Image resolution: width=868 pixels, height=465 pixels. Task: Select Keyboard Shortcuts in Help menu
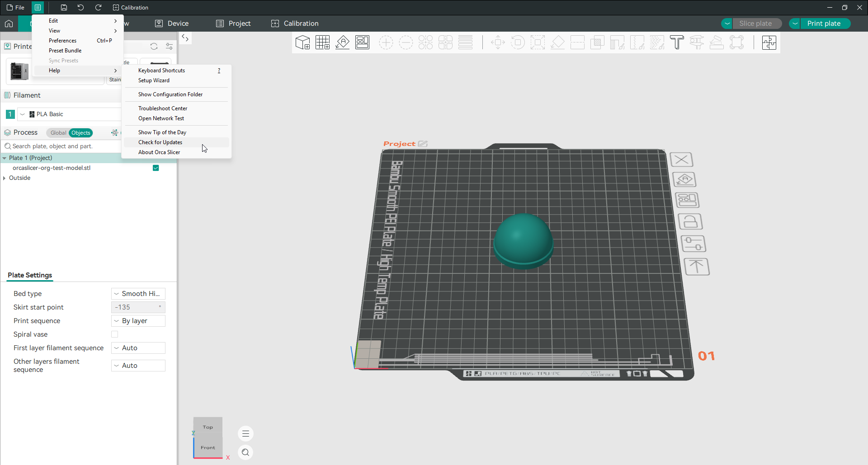pos(177,70)
